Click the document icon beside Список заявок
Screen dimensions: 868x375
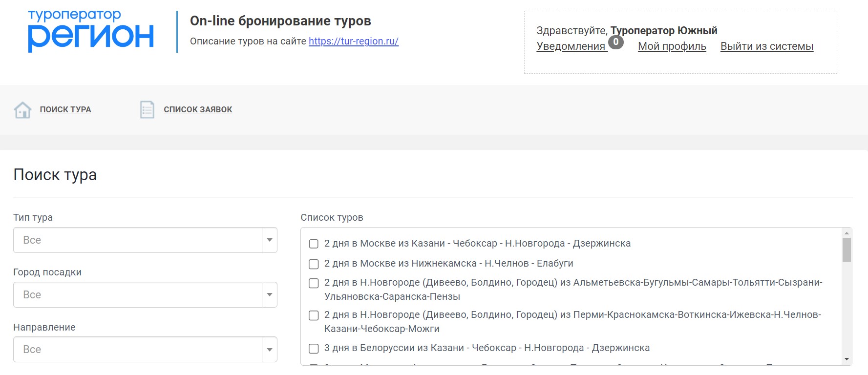pyautogui.click(x=147, y=110)
